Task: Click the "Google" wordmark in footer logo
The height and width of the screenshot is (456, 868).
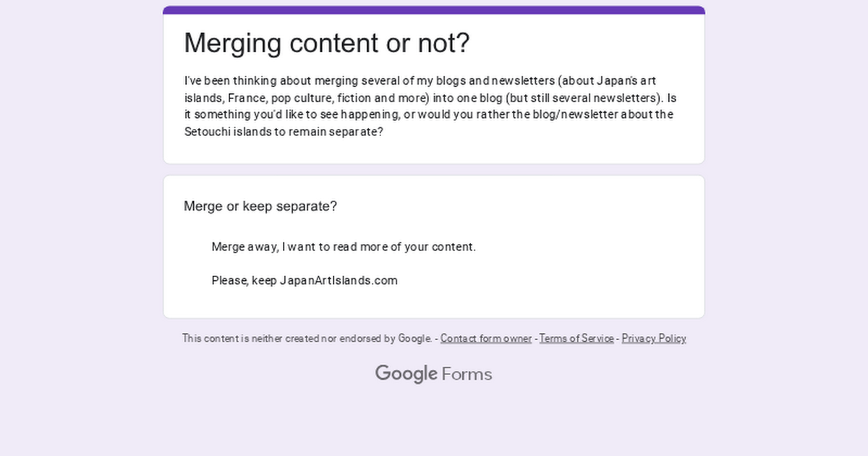Action: [x=406, y=373]
